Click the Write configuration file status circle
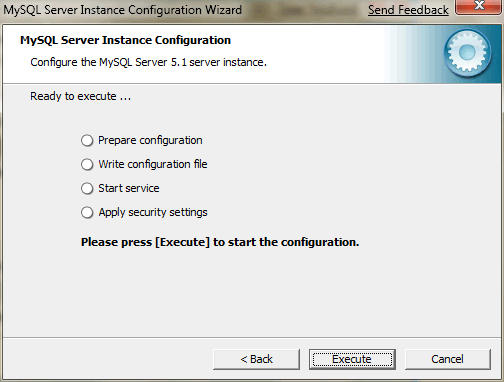 pos(87,164)
